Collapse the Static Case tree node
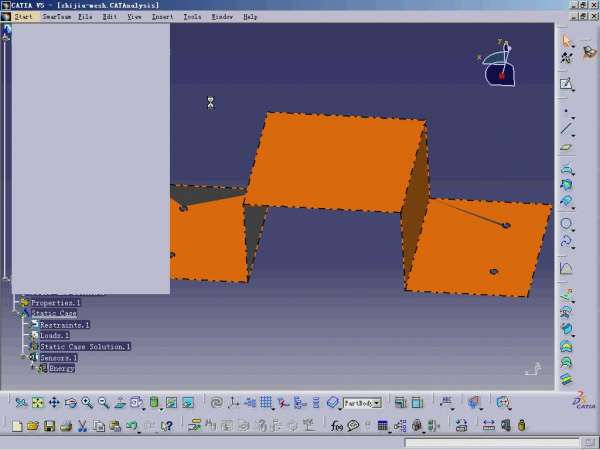Screen dimensions: 600x450 19,313
